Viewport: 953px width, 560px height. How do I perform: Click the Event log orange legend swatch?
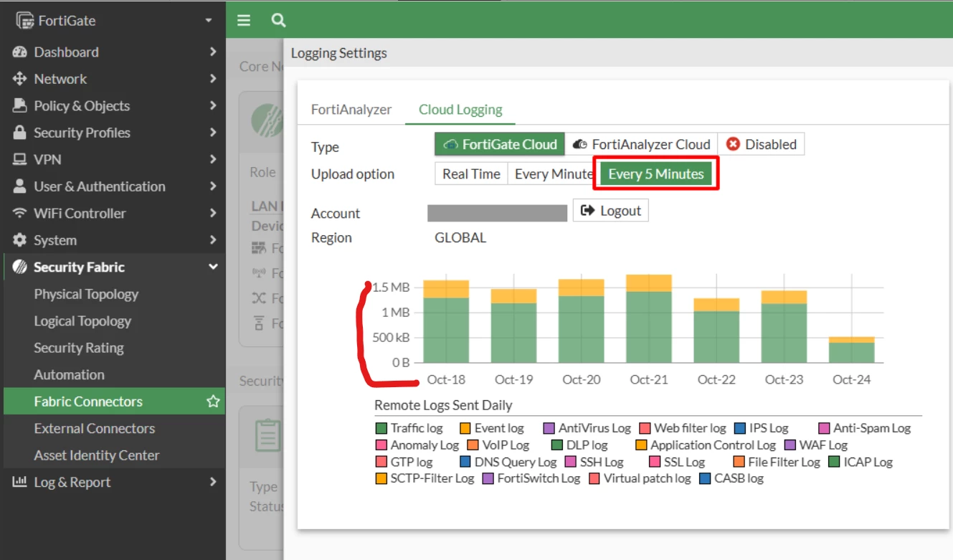click(x=465, y=428)
